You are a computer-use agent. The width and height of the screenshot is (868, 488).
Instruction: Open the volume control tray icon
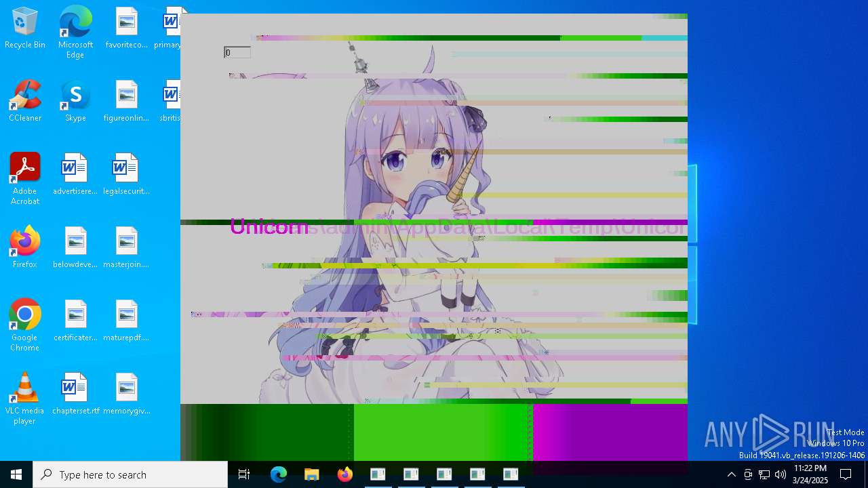[x=781, y=474]
